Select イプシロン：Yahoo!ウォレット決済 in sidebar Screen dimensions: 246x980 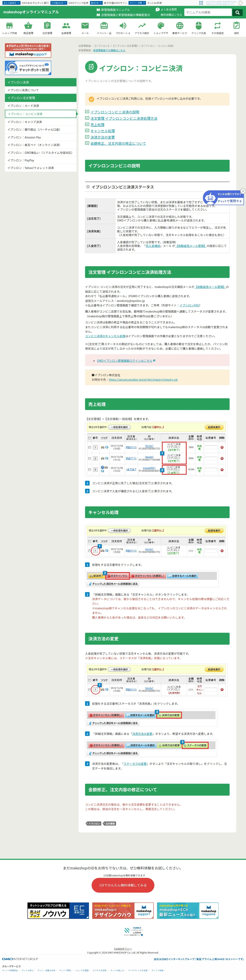coord(41,168)
